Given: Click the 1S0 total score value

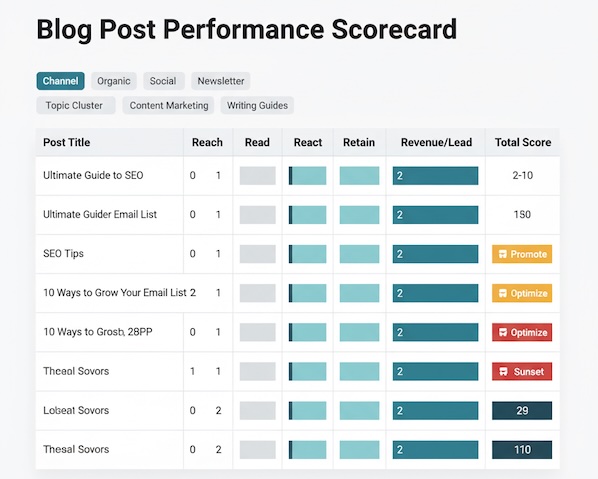Looking at the screenshot, I should pos(522,214).
